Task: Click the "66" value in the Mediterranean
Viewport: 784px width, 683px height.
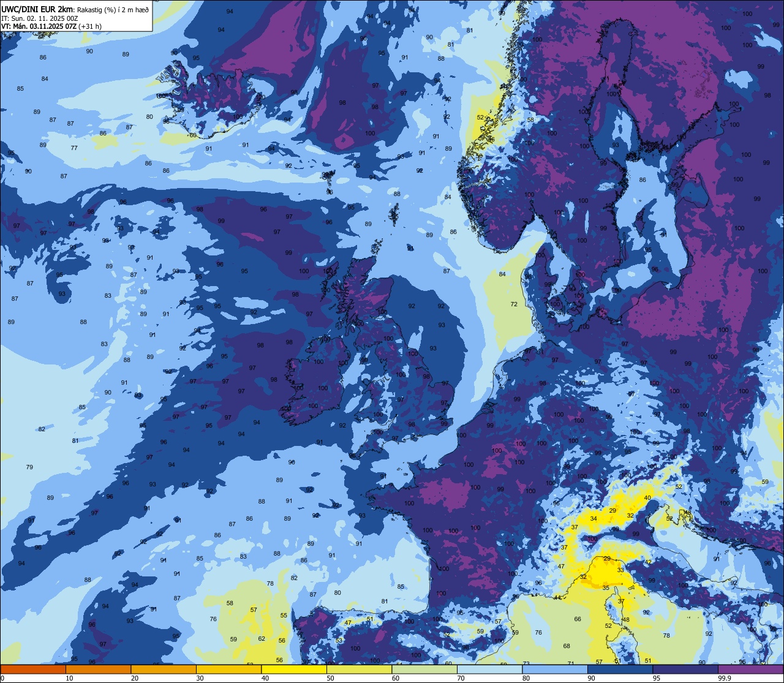Action: (x=577, y=619)
